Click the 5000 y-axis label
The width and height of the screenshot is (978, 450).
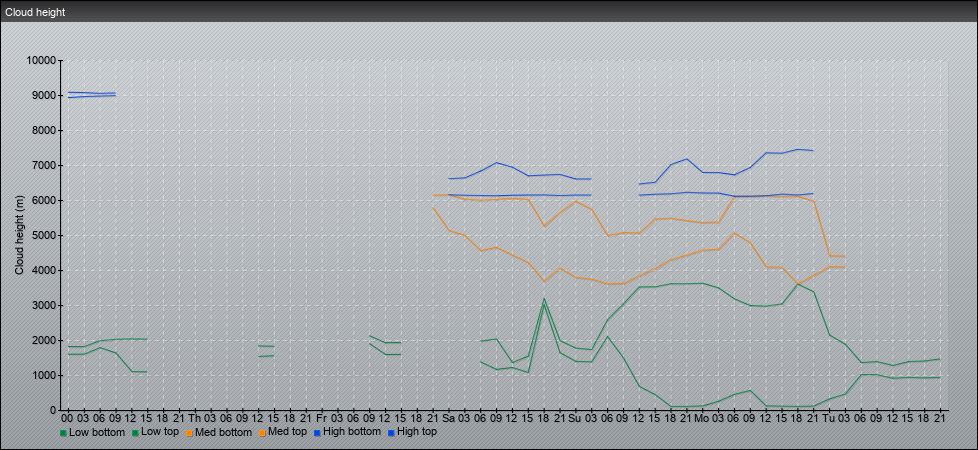(x=44, y=235)
